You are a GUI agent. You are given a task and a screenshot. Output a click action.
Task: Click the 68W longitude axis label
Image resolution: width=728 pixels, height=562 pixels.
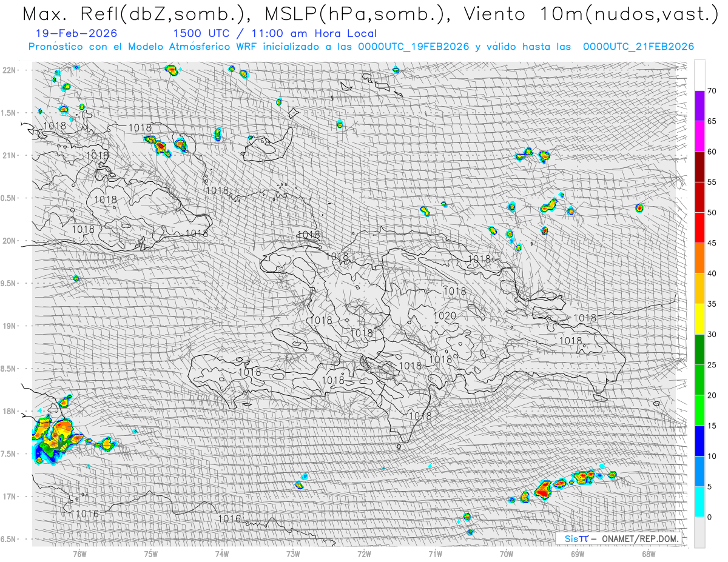pos(649,554)
